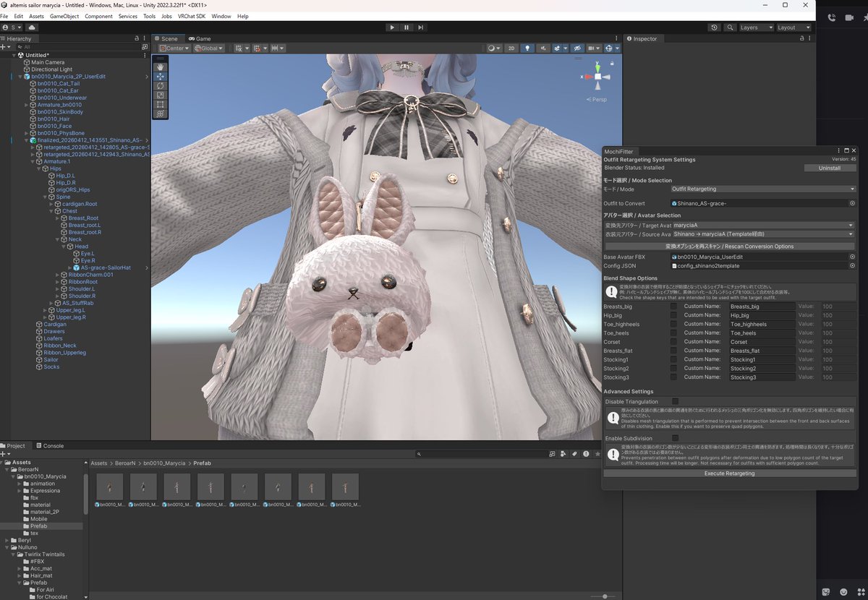
Task: Toggle scene audio icon
Action: [x=544, y=48]
